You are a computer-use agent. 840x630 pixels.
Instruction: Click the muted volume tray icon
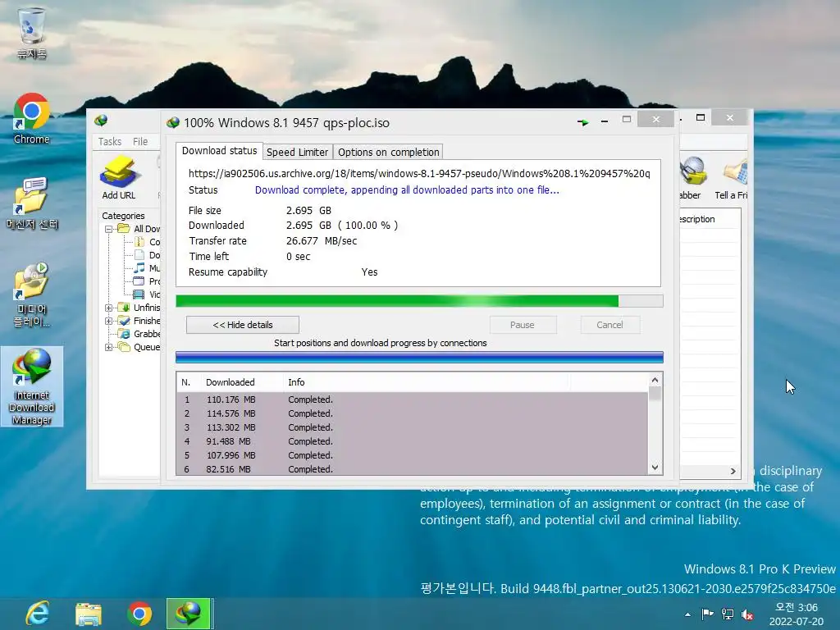click(747, 614)
